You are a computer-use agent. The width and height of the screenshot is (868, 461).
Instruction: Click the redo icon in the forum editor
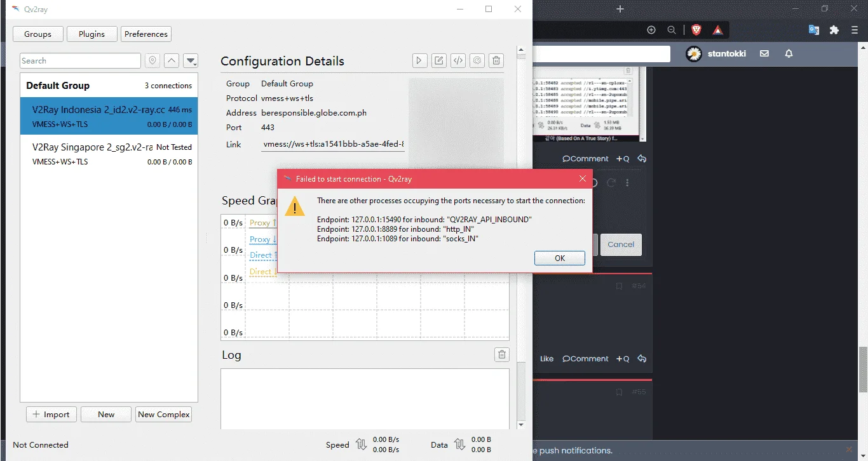(x=611, y=183)
